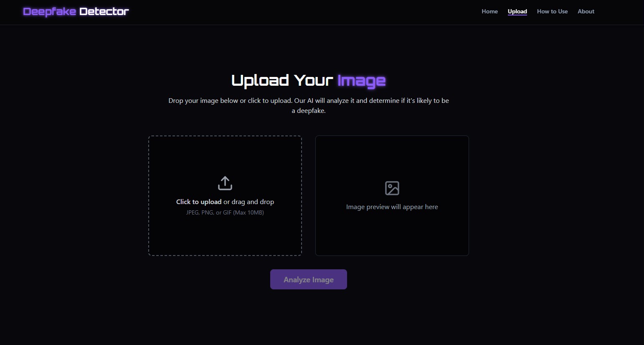
Task: Click the purple Deepfake word in logo
Action: [x=50, y=12]
